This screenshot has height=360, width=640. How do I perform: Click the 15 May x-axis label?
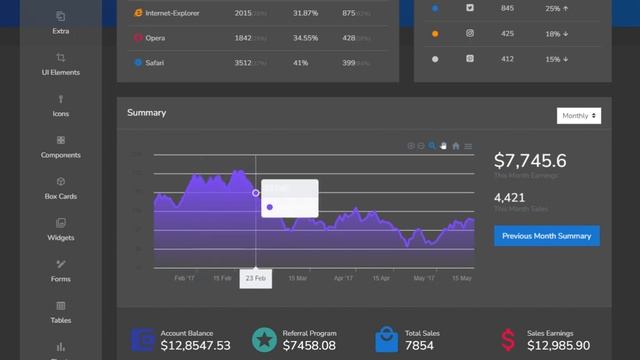(x=462, y=278)
